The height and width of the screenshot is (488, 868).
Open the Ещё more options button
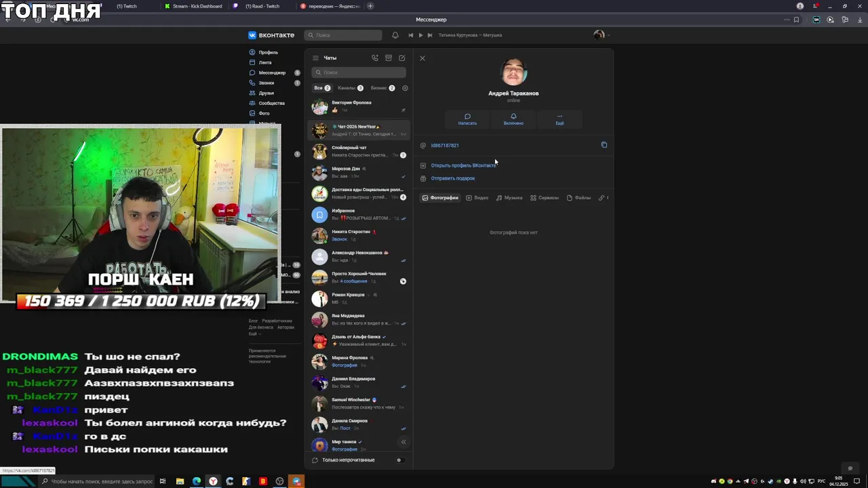pyautogui.click(x=559, y=119)
